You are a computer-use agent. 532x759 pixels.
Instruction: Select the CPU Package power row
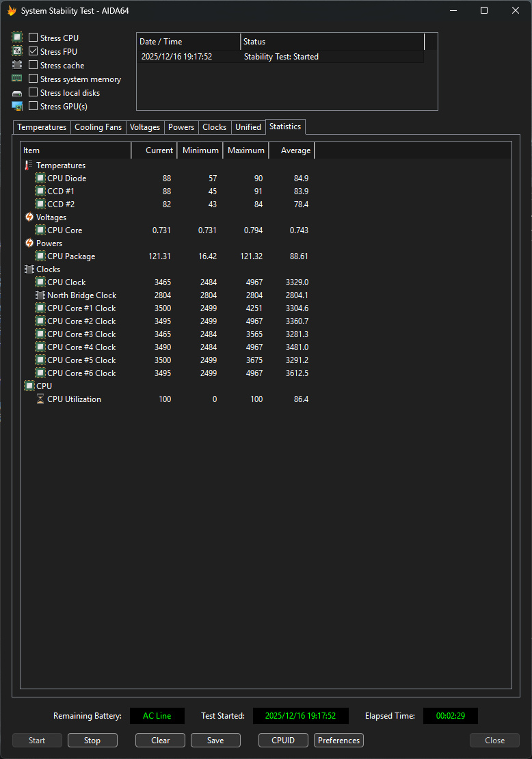point(71,256)
